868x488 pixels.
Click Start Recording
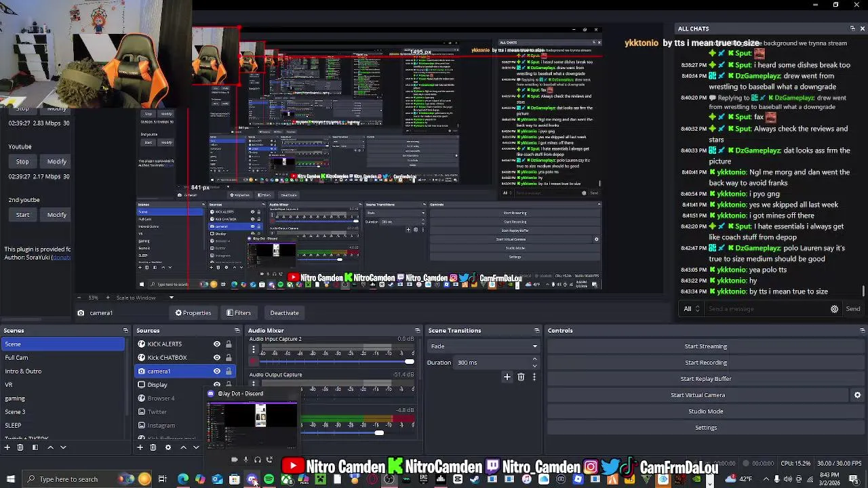705,363
